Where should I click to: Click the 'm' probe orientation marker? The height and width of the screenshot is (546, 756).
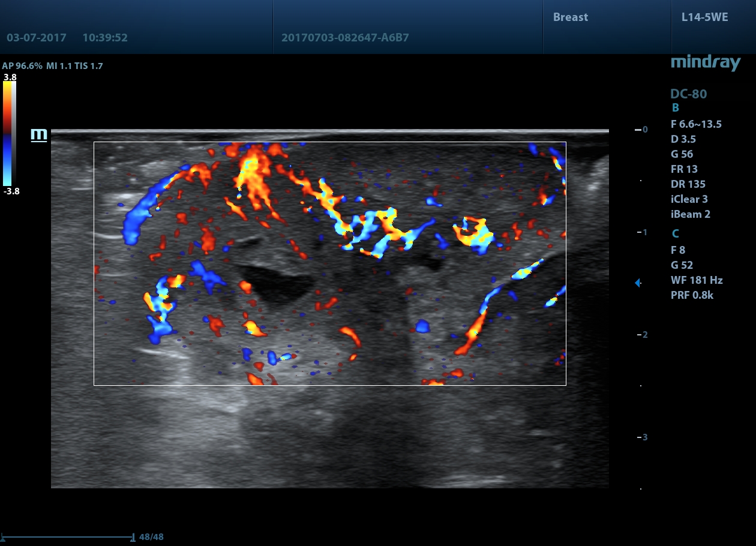point(39,135)
